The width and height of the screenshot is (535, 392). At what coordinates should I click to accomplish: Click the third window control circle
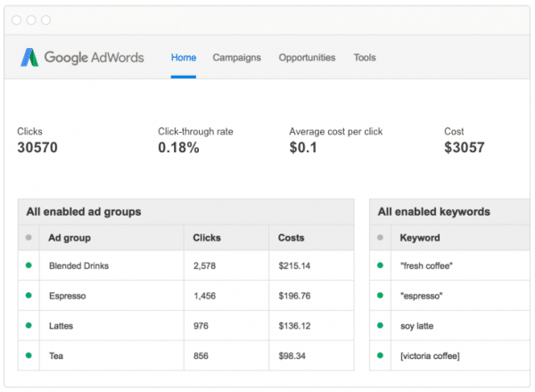tap(45, 20)
